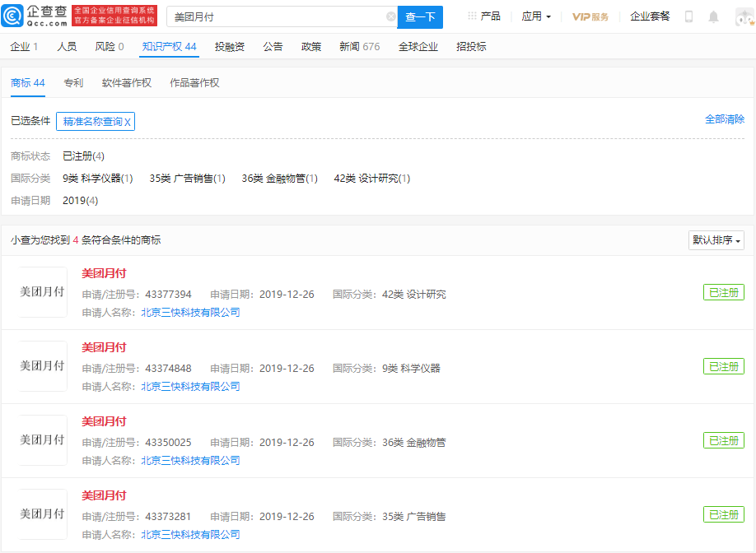Open the 产品 grid menu
Image resolution: width=756 pixels, height=553 pixels.
(x=484, y=16)
